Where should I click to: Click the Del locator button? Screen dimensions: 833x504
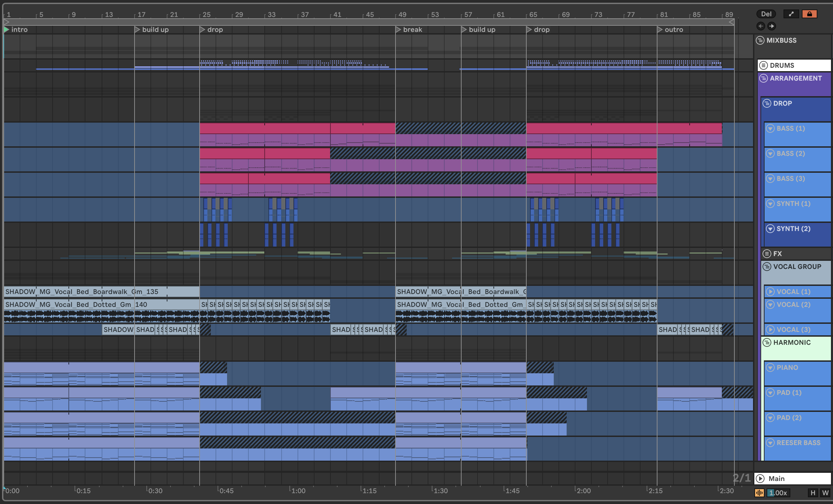(766, 14)
